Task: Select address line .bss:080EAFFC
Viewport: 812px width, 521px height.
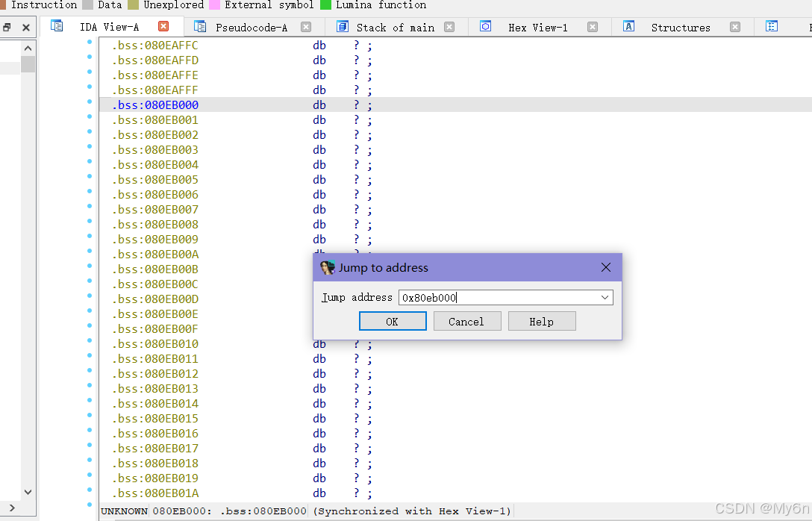Action: (x=155, y=46)
